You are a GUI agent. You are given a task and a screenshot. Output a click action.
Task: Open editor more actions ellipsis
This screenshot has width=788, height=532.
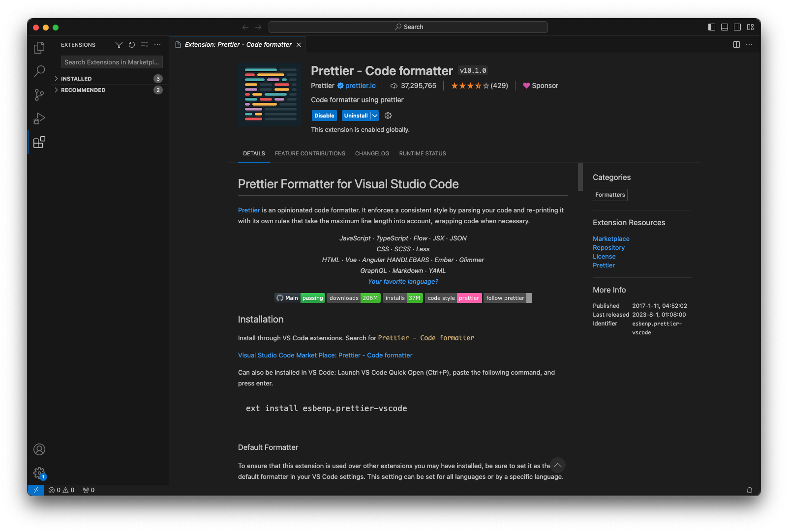[x=749, y=45]
